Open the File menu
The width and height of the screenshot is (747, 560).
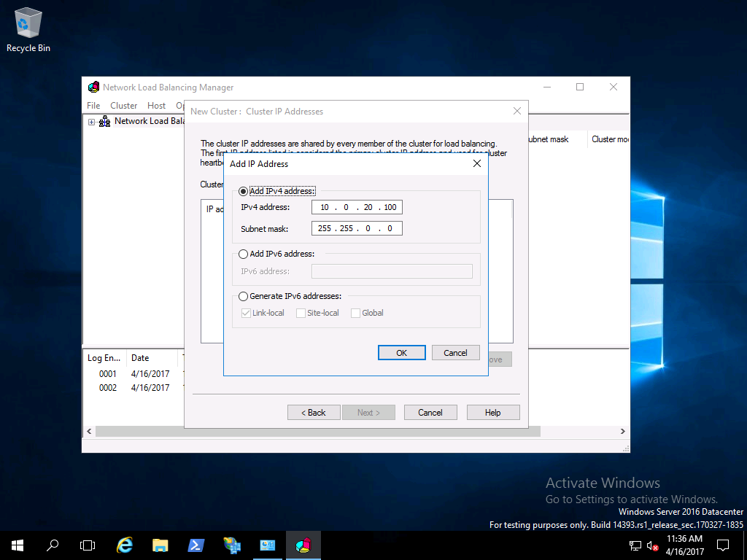click(x=93, y=106)
